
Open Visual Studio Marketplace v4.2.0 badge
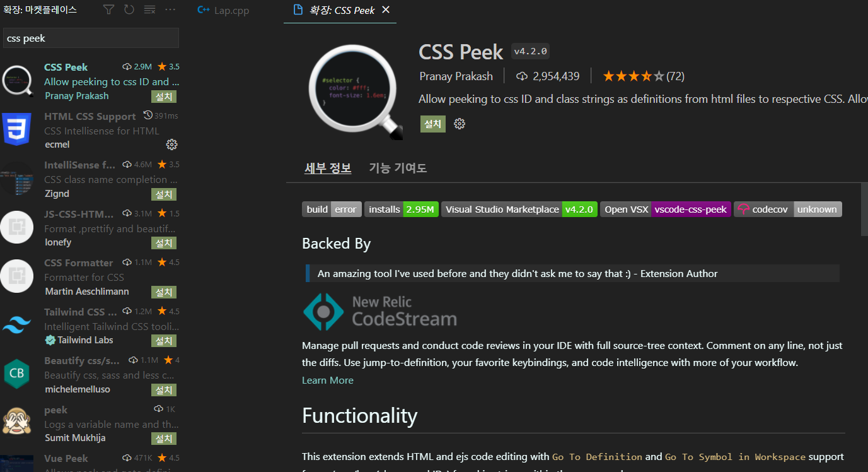coord(519,209)
